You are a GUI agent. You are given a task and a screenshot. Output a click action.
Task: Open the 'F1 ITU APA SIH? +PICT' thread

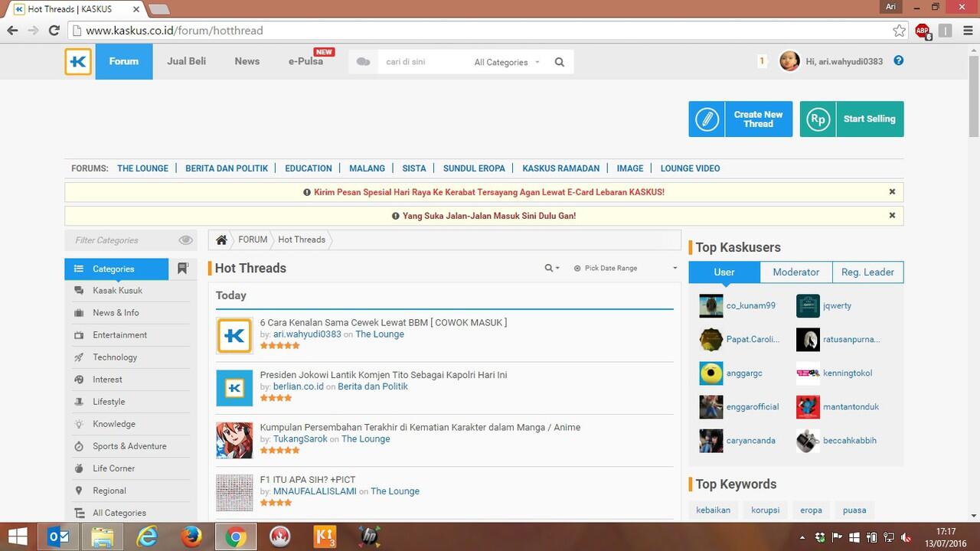click(308, 480)
